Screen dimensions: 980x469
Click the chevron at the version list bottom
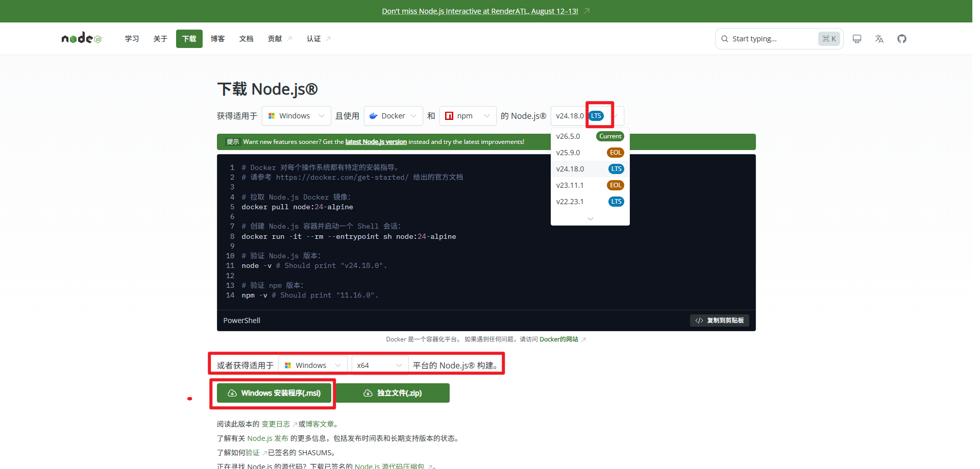tap(591, 218)
